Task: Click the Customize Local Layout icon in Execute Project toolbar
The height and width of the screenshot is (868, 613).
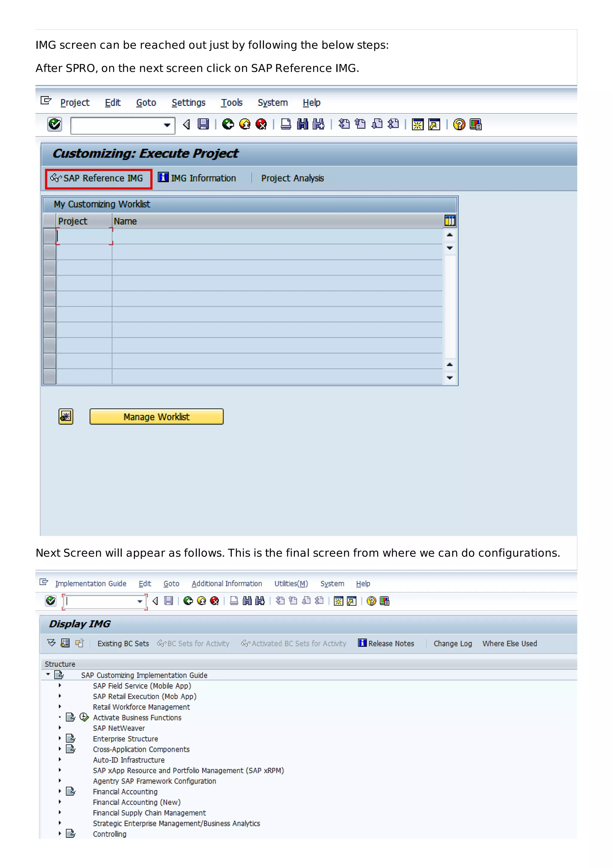Action: point(476,124)
